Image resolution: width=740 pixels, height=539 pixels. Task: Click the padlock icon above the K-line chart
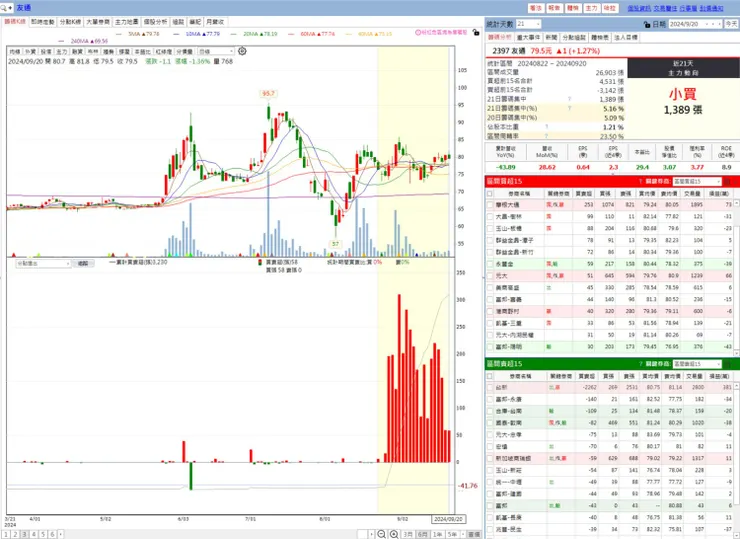point(476,33)
